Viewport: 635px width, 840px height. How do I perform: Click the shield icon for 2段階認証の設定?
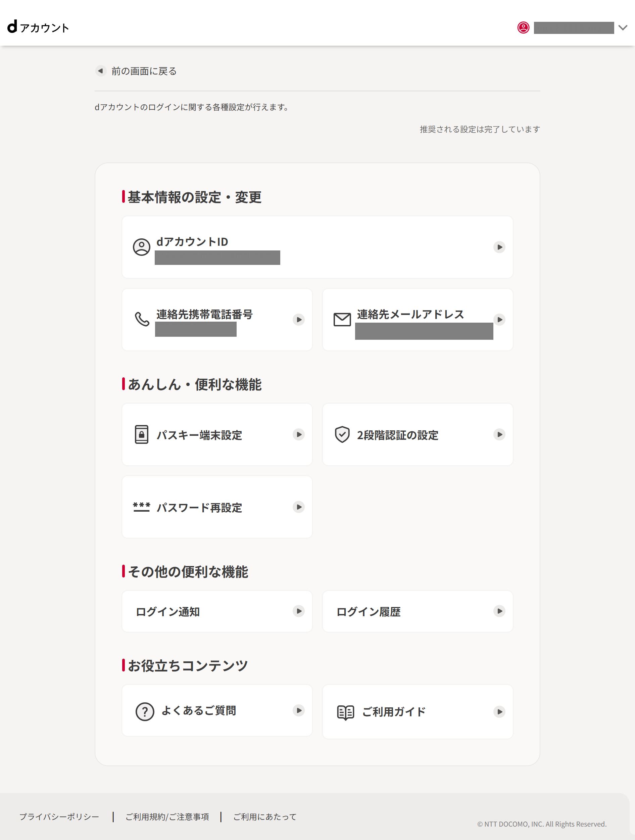pos(342,434)
